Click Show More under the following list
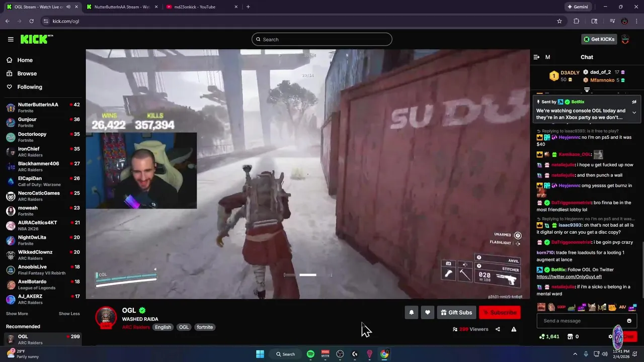This screenshot has width=644, height=362. point(17,314)
